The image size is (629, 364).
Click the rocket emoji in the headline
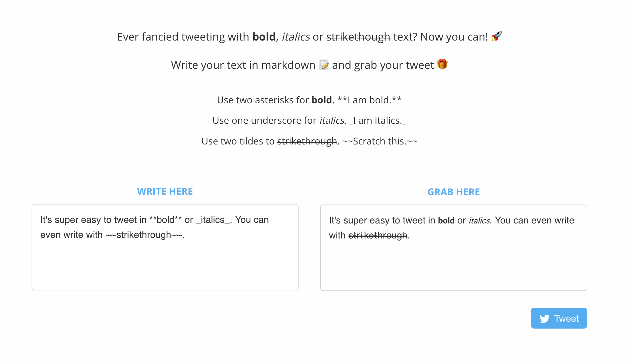(497, 36)
